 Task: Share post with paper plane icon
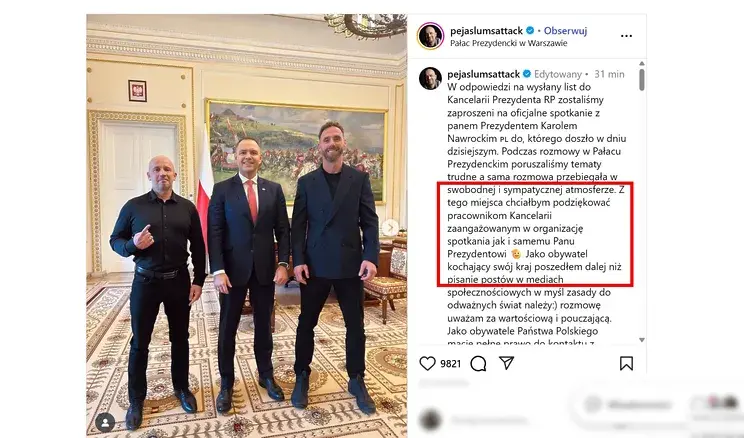(x=507, y=363)
